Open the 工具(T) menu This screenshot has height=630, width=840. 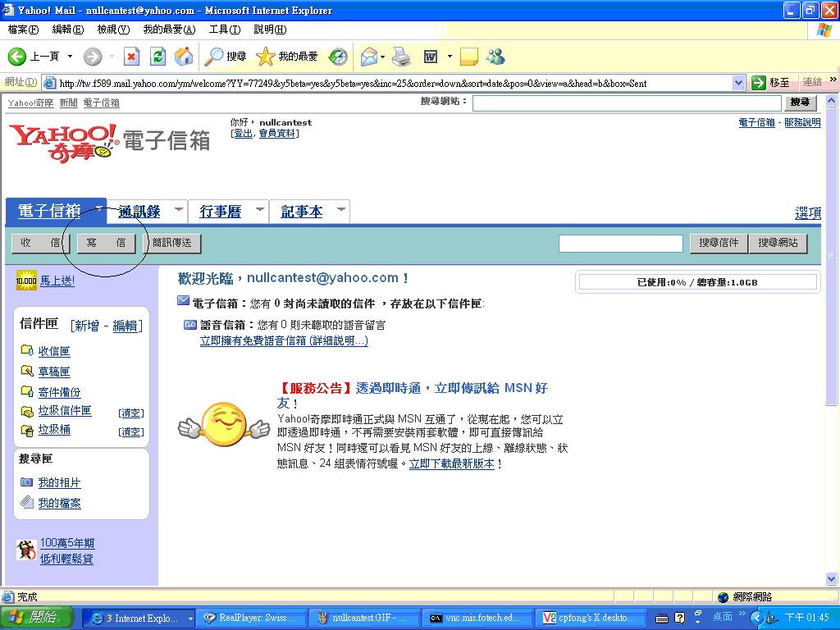point(224,30)
